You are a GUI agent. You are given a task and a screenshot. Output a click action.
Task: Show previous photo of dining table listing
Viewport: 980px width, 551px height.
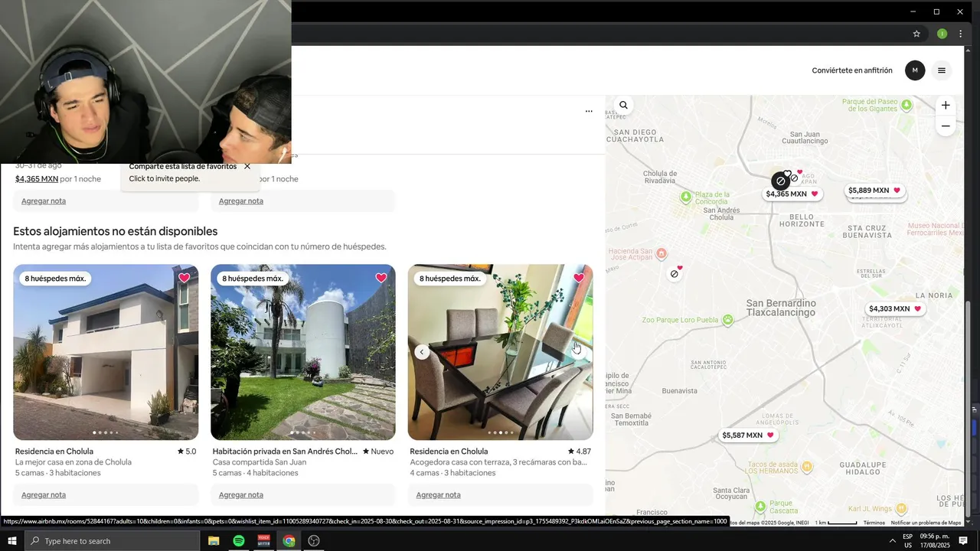(x=422, y=352)
